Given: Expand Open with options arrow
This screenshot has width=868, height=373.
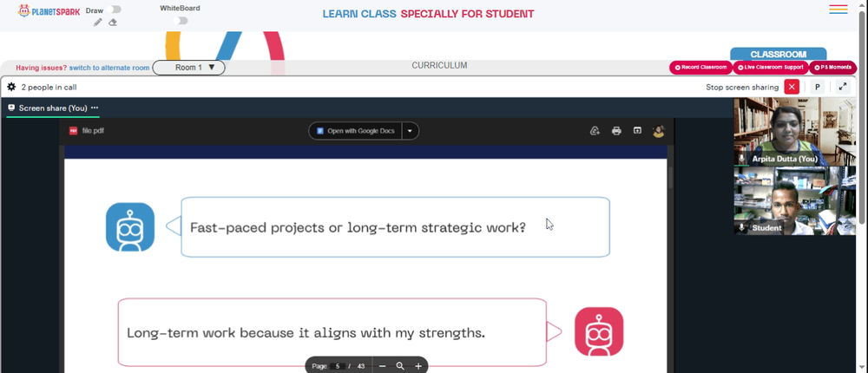Looking at the screenshot, I should [411, 131].
